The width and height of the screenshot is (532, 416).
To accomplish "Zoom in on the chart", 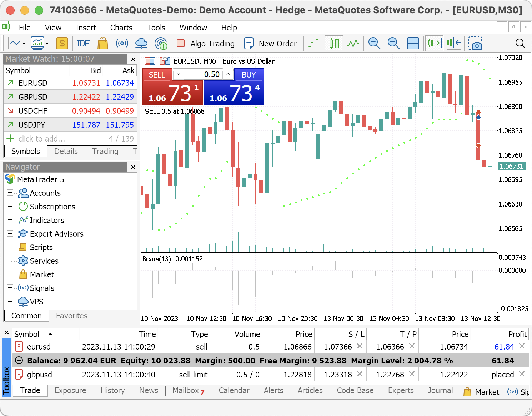I will 374,44.
